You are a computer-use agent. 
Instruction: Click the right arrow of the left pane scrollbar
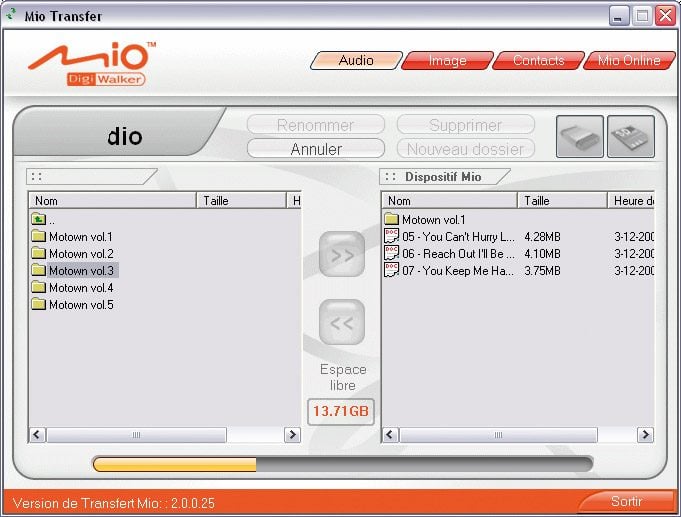tap(292, 434)
